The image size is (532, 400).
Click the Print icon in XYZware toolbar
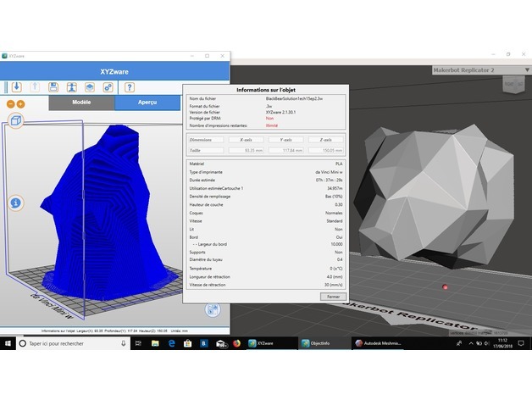(x=72, y=87)
